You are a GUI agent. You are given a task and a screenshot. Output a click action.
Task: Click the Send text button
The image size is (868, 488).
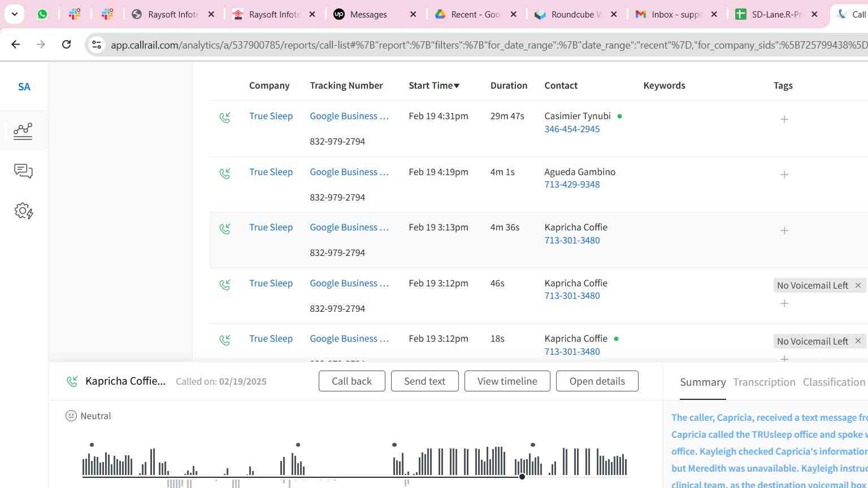pyautogui.click(x=424, y=381)
